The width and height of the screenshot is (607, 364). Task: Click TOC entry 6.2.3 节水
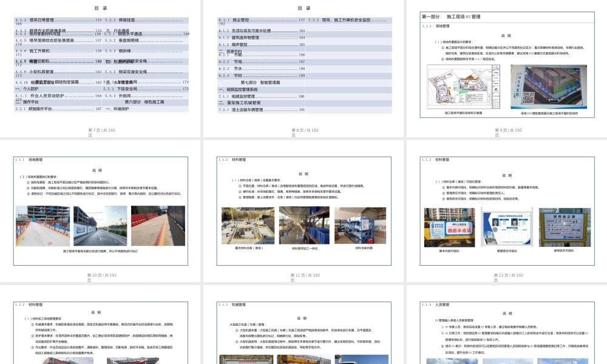click(261, 69)
